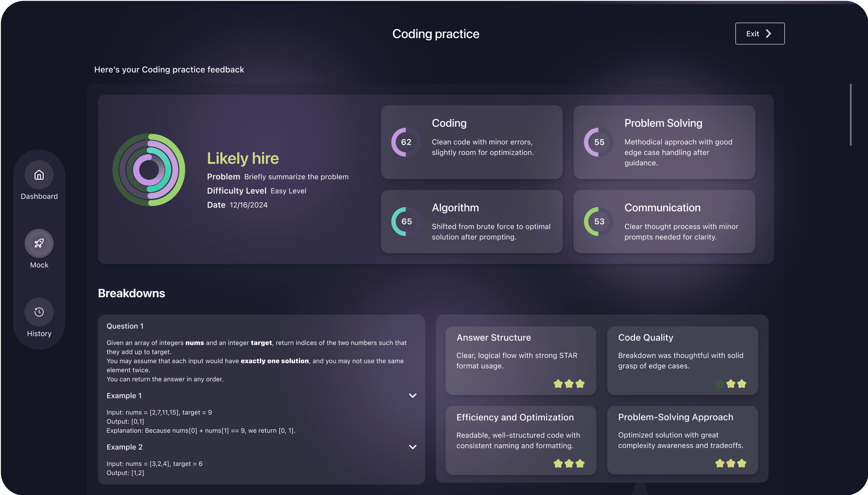Click the Problem Solving score ring 55
This screenshot has height=495, width=868.
point(599,142)
